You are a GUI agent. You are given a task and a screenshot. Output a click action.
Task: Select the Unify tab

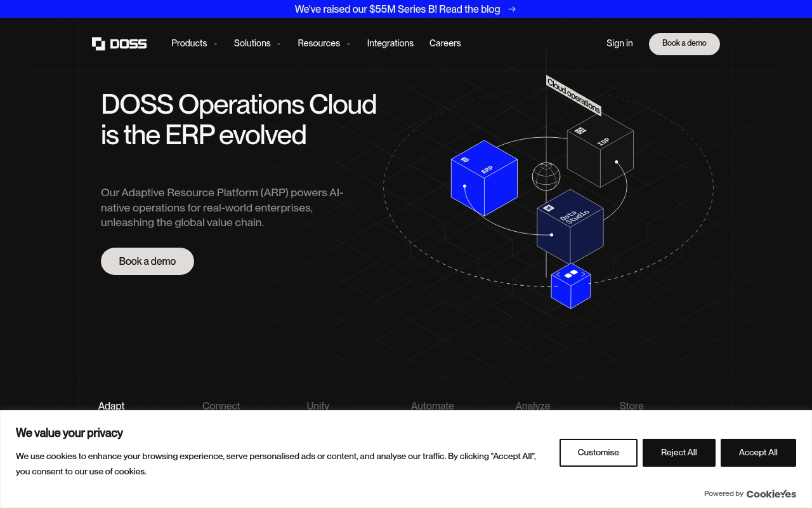pos(318,406)
